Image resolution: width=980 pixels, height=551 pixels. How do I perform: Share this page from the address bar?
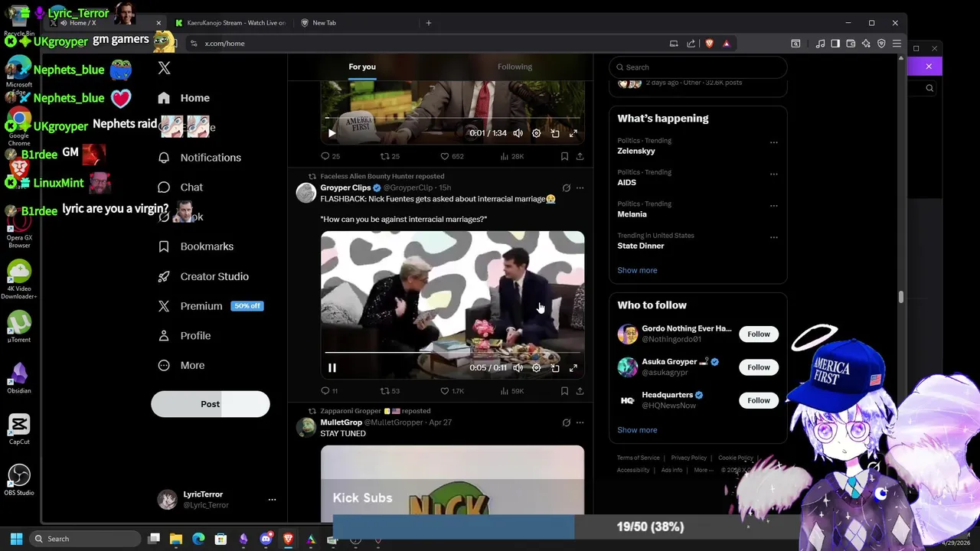691,44
